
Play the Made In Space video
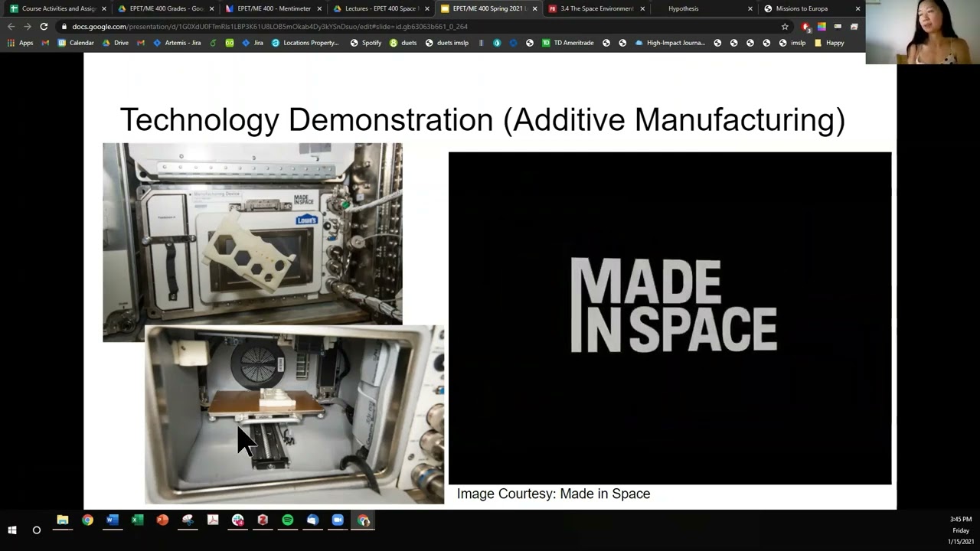coord(670,318)
